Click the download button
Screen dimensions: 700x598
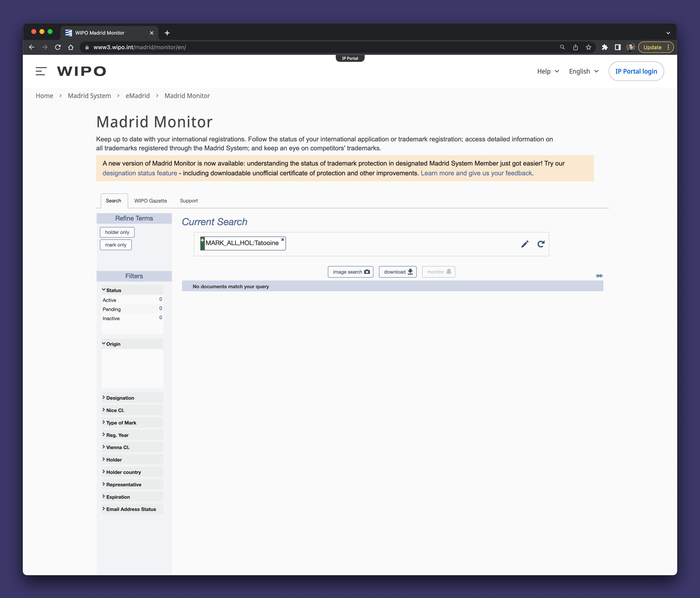(398, 272)
